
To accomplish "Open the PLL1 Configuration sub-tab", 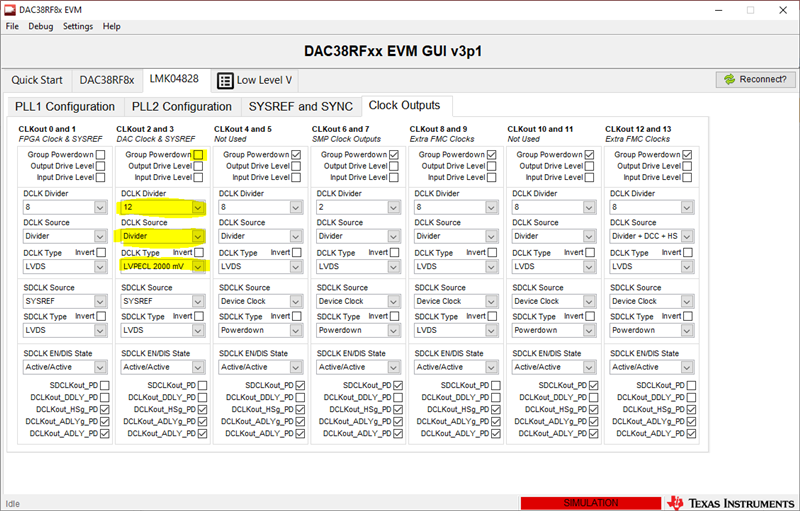I will (65, 107).
